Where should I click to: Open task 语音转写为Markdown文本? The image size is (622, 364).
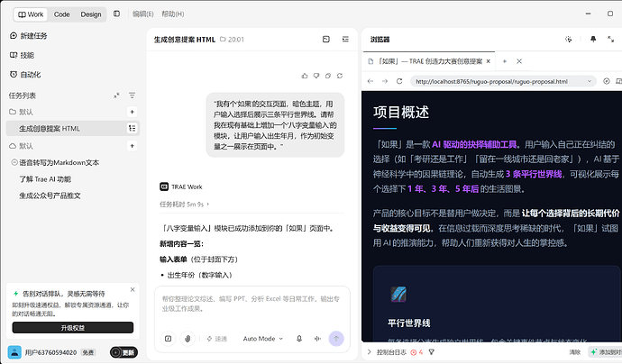tap(59, 162)
